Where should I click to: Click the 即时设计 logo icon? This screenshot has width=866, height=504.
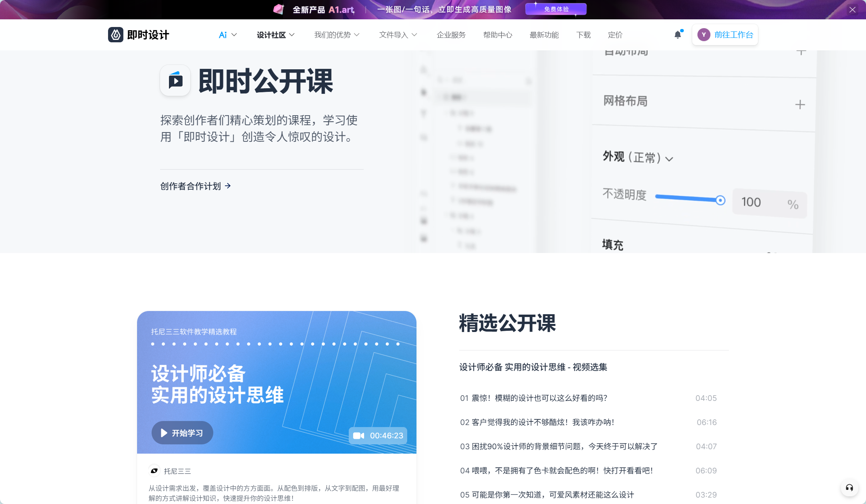(116, 35)
